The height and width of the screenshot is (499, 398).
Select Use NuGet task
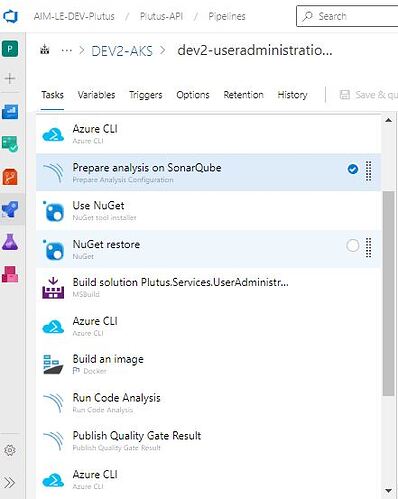(x=208, y=211)
